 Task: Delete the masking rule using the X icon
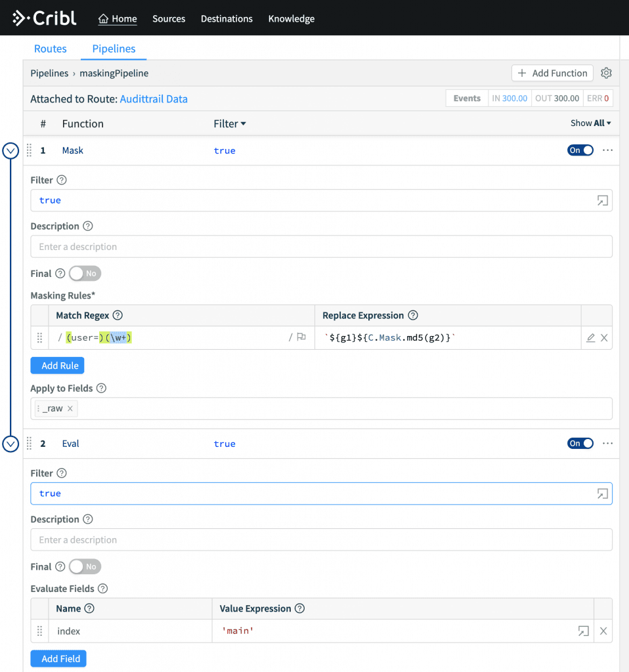coord(603,337)
